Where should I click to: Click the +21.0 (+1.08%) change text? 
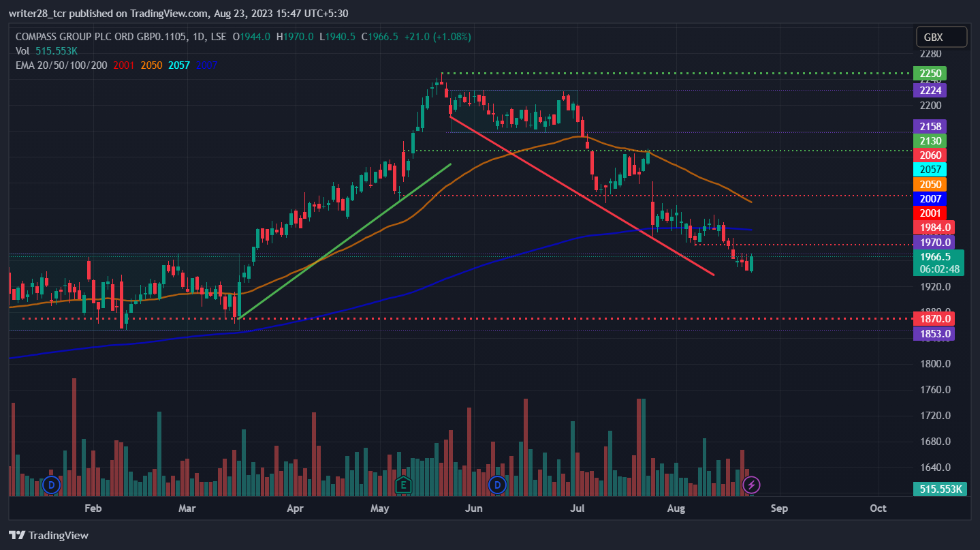click(437, 36)
